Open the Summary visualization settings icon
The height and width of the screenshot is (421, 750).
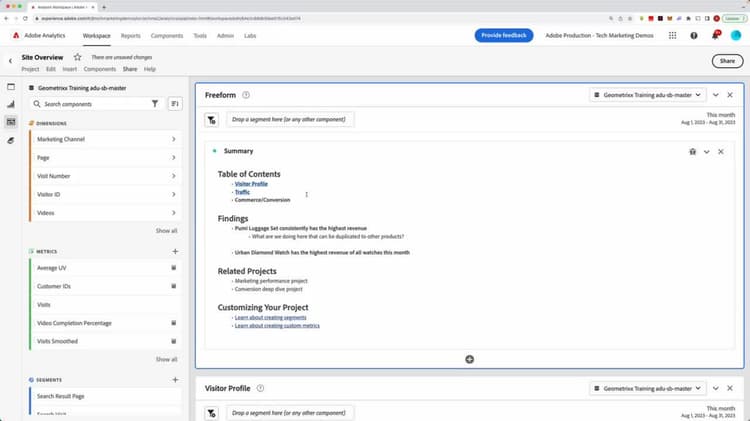coord(693,152)
